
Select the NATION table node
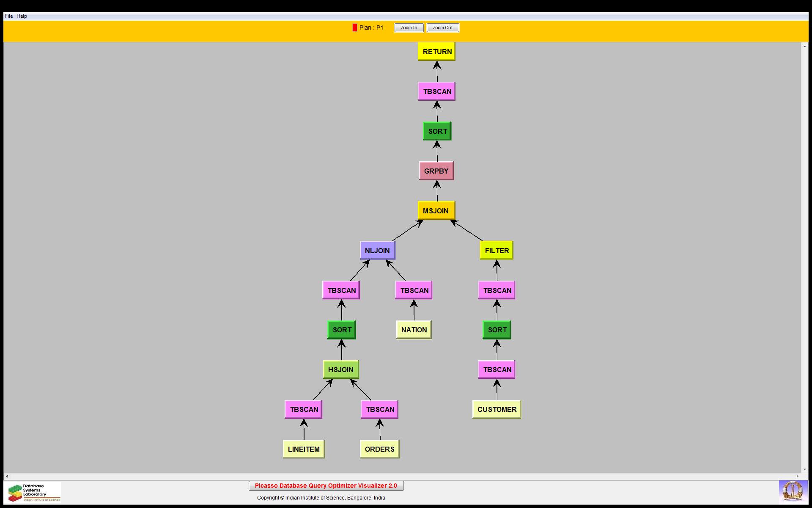414,330
